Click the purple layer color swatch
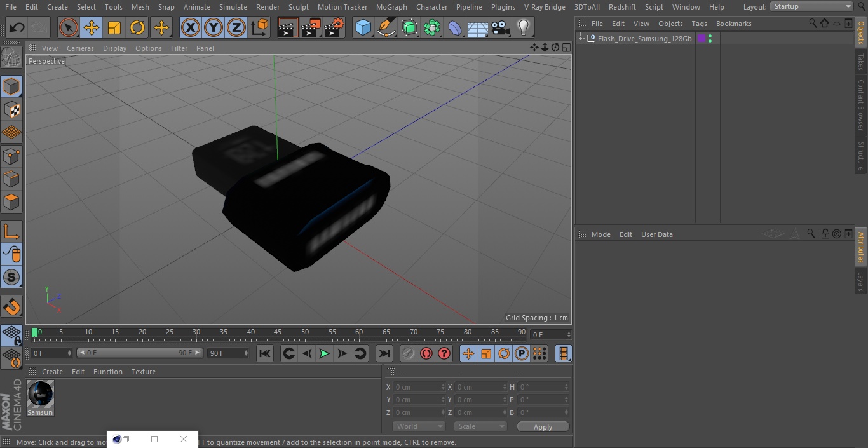The height and width of the screenshot is (448, 868). 702,39
